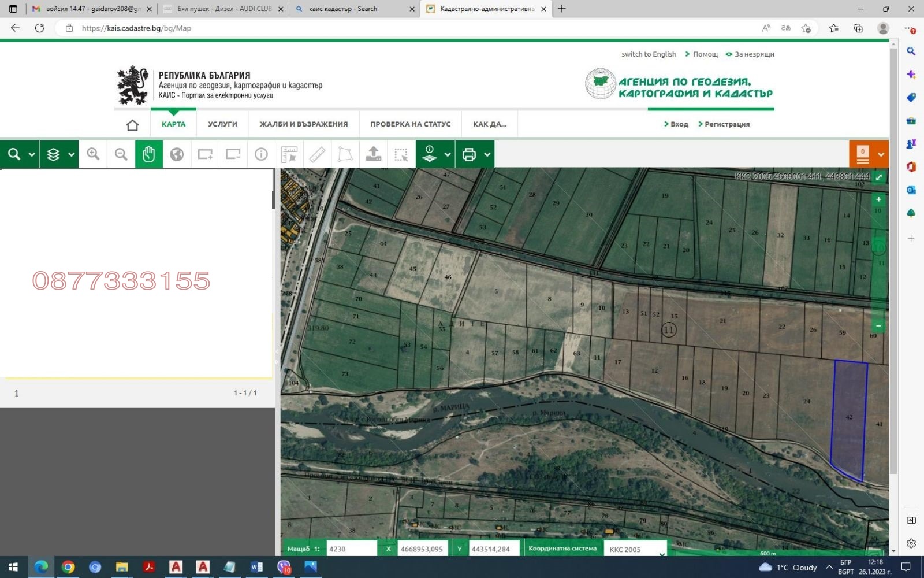This screenshot has width=924, height=578.
Task: Select the ruler distance measurement tool
Action: click(317, 154)
